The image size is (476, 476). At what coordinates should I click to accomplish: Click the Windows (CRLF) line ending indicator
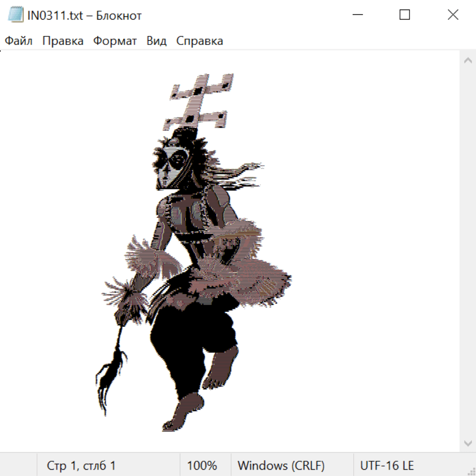[281, 465]
